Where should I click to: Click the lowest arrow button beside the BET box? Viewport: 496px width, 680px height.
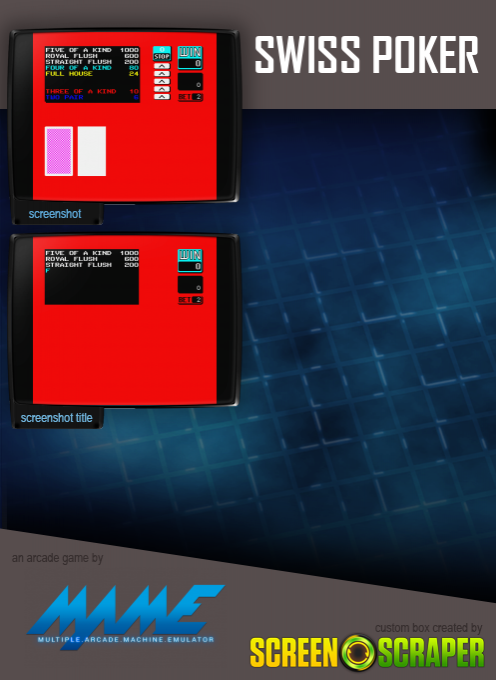[162, 97]
